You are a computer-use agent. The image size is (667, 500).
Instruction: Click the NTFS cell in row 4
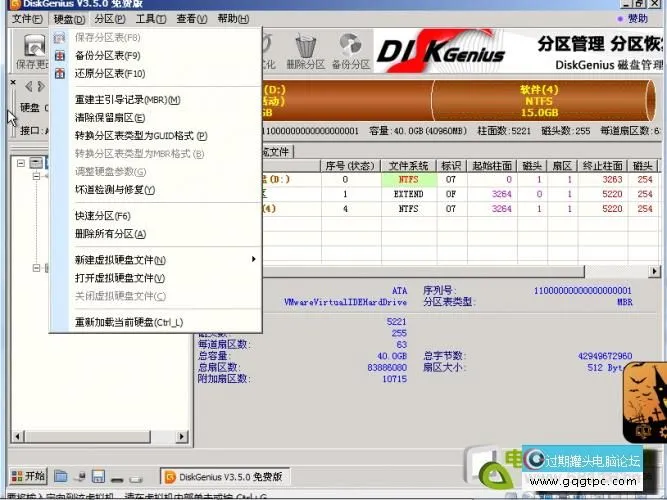[409, 209]
